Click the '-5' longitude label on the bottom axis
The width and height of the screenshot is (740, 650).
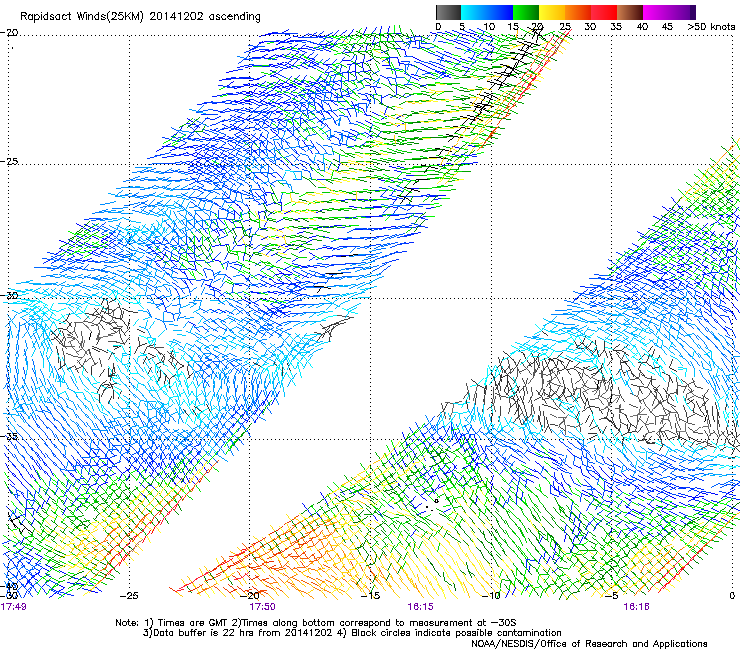click(x=612, y=595)
